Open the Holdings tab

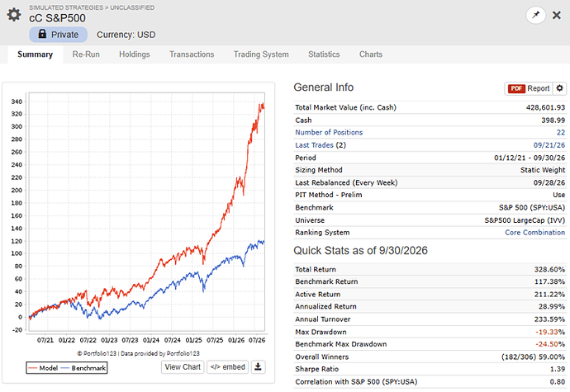tap(135, 54)
